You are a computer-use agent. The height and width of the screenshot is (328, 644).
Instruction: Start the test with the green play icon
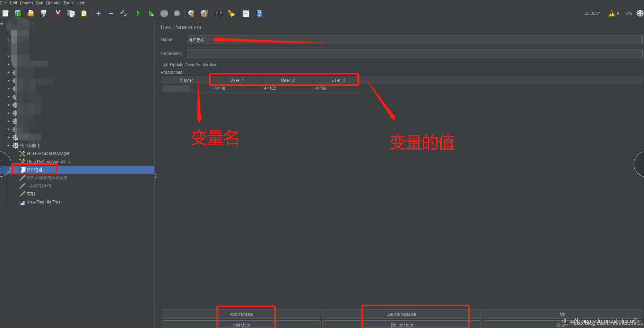click(138, 14)
